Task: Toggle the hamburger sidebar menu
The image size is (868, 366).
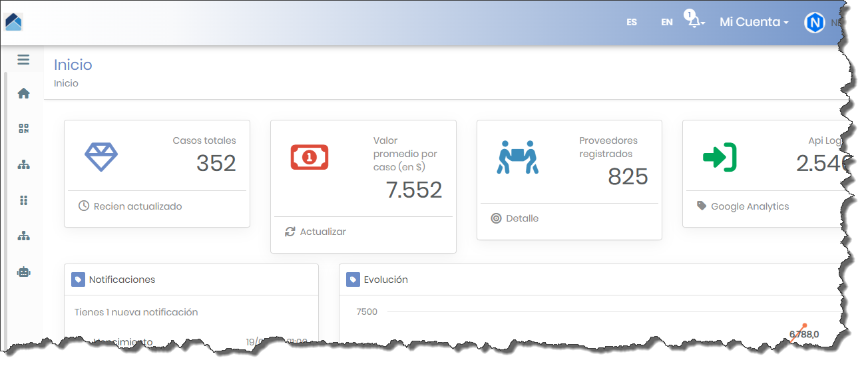Action: point(23,60)
